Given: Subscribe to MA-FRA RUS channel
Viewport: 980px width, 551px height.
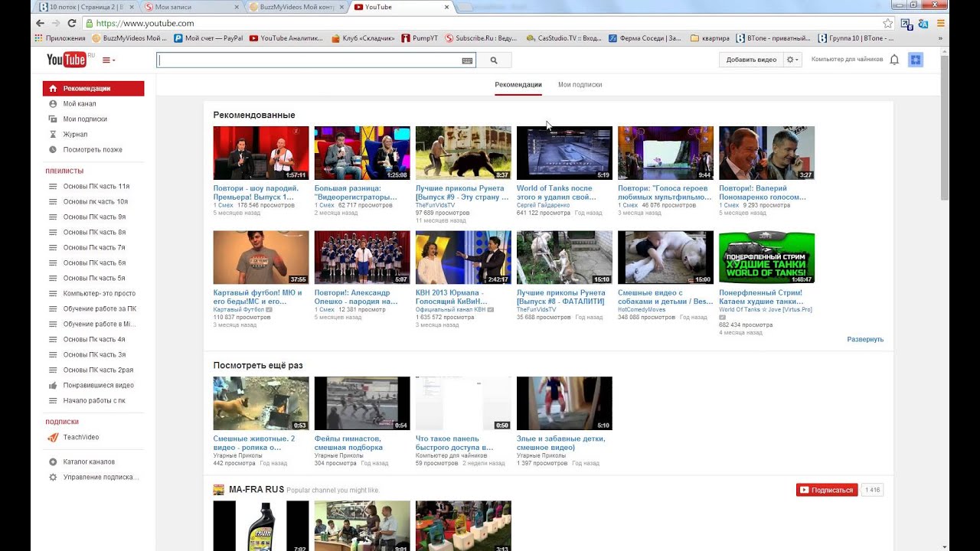Looking at the screenshot, I should tap(827, 490).
